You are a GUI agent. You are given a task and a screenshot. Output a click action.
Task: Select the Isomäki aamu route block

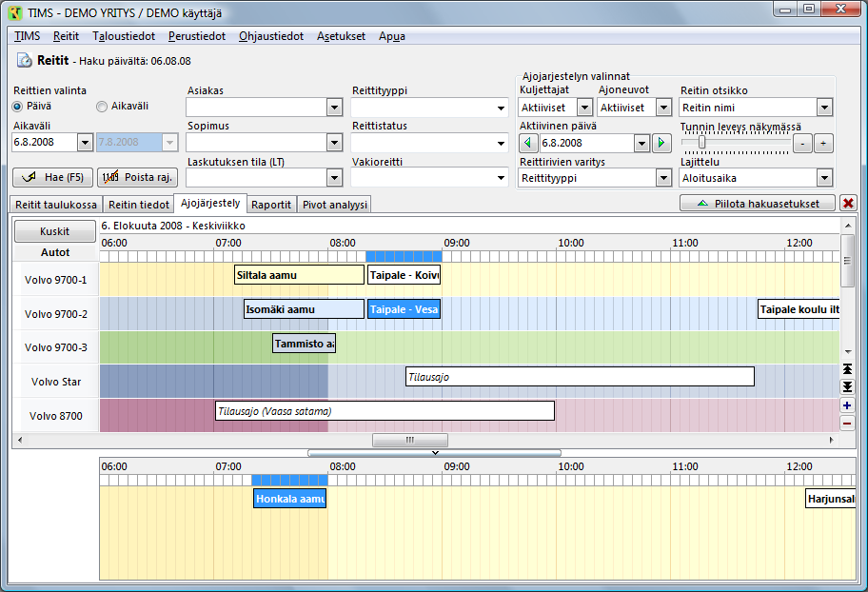click(x=304, y=309)
